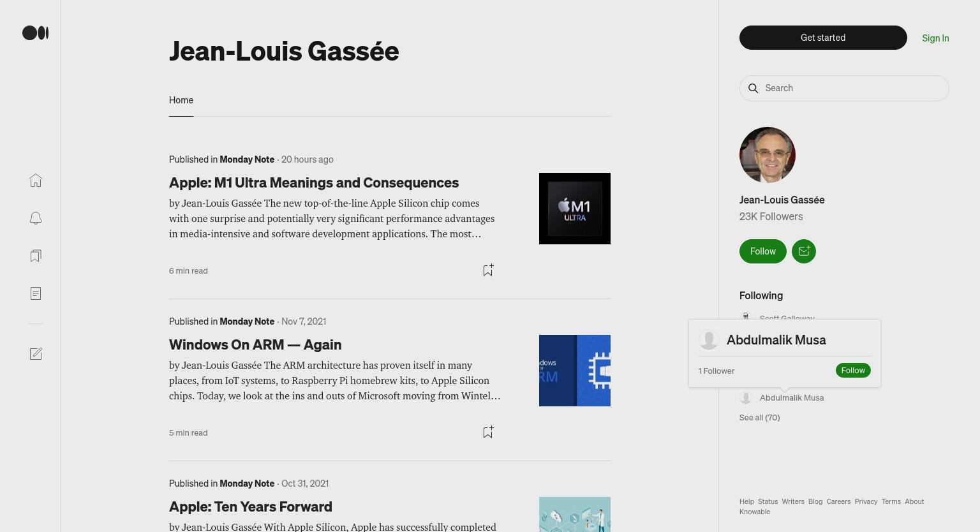The image size is (980, 532).
Task: Open the Stories document icon
Action: [36, 293]
